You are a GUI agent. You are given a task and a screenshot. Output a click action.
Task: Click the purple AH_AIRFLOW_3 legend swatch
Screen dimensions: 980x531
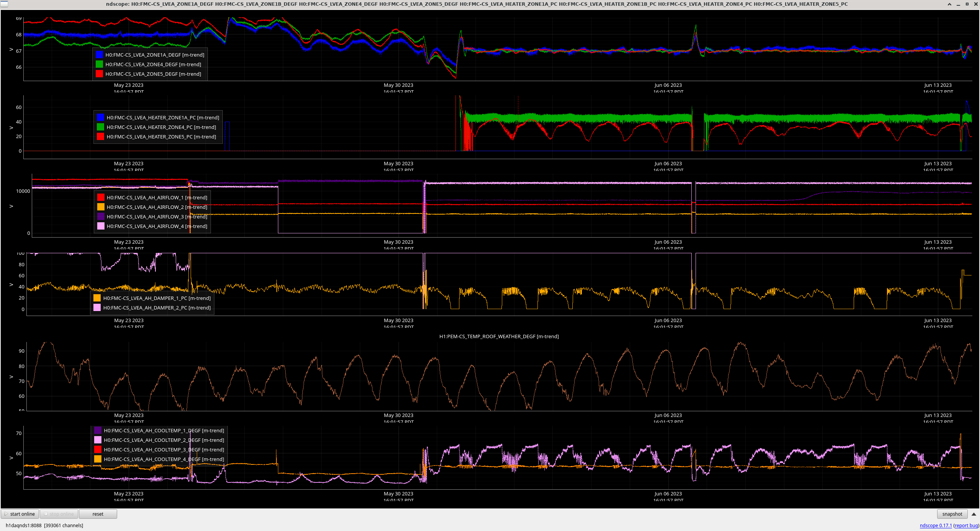(101, 217)
